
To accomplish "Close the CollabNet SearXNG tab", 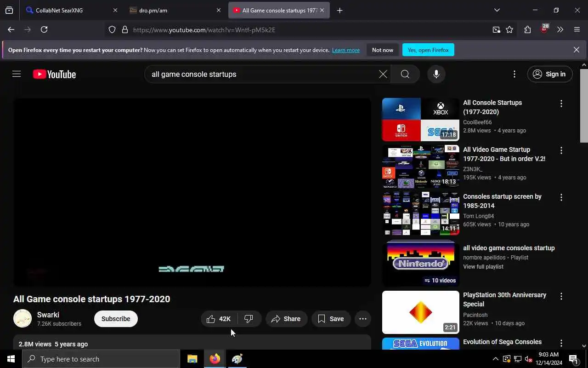I will 115,10.
